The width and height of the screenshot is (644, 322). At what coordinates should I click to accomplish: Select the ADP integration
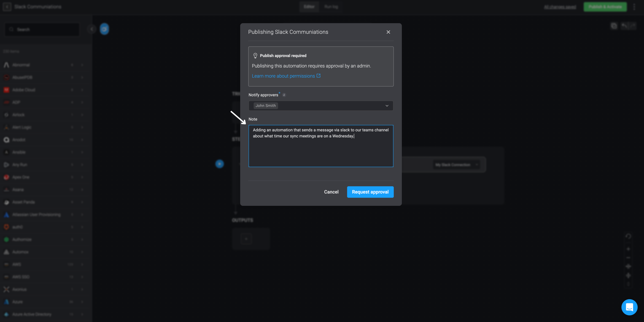coord(16,102)
